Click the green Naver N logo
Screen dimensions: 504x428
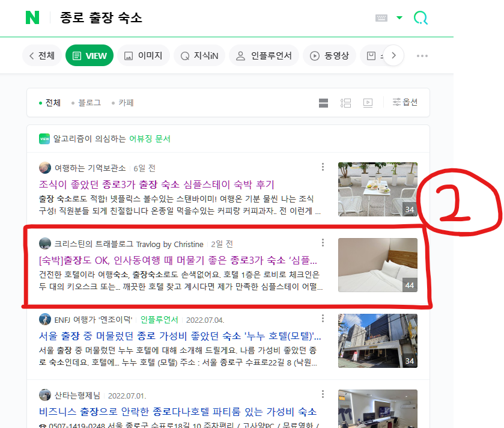[x=32, y=17]
